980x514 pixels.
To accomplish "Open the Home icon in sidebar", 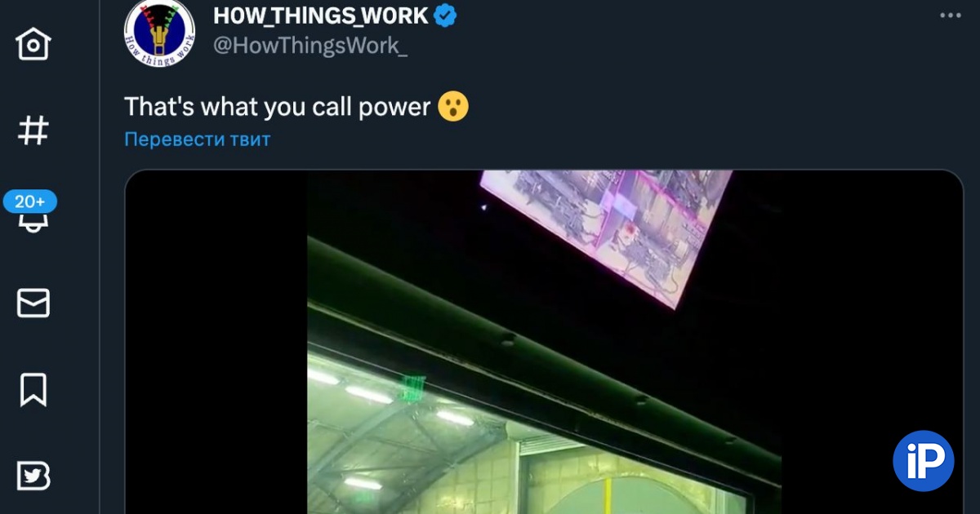I will tap(33, 44).
